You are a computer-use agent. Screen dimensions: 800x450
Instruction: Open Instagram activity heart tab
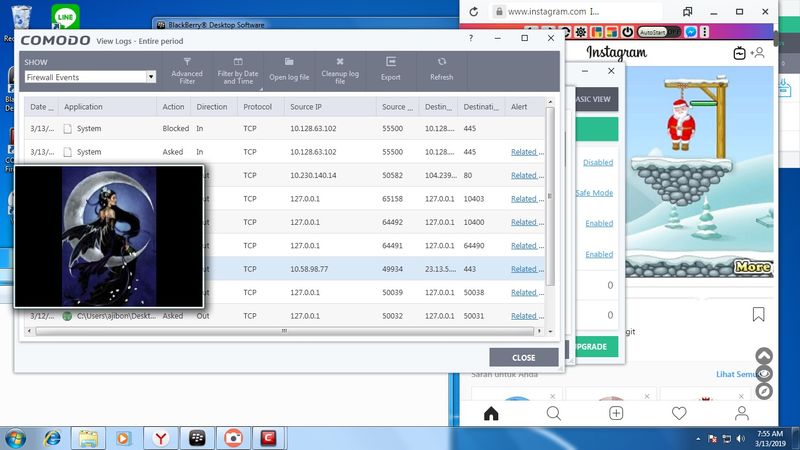tap(679, 413)
